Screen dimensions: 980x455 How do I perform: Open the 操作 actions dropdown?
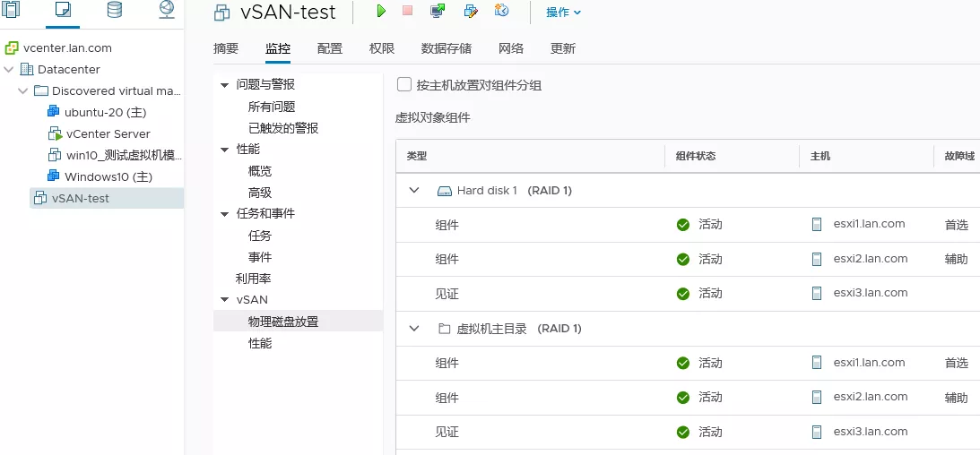point(563,13)
